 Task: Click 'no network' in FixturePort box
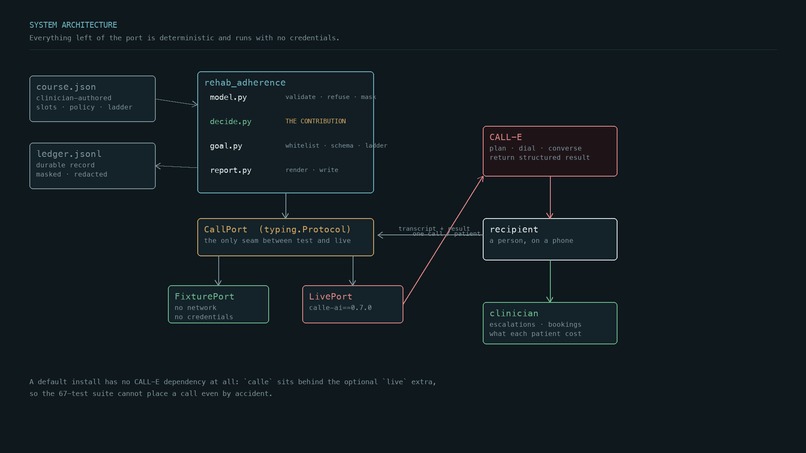pyautogui.click(x=195, y=307)
